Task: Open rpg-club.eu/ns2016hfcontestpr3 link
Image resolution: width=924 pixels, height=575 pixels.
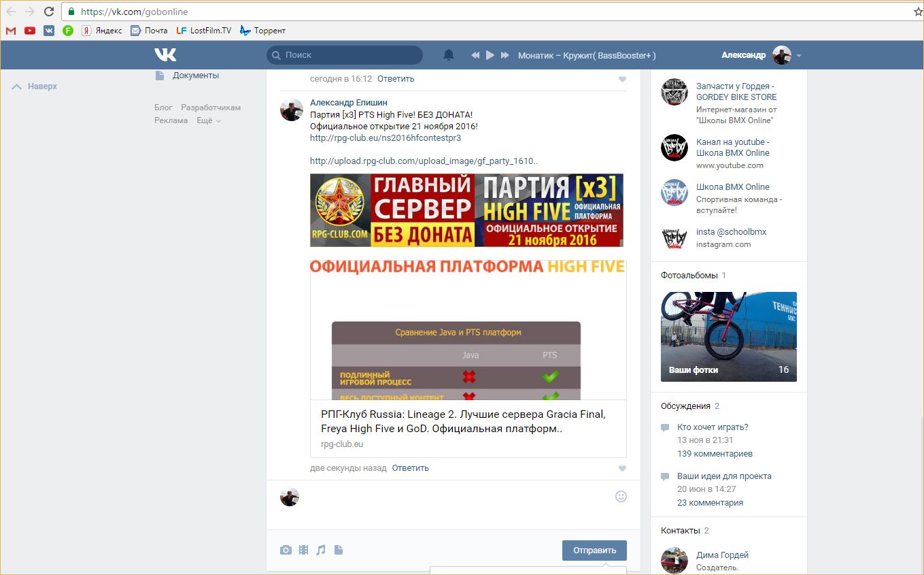Action: (x=386, y=137)
